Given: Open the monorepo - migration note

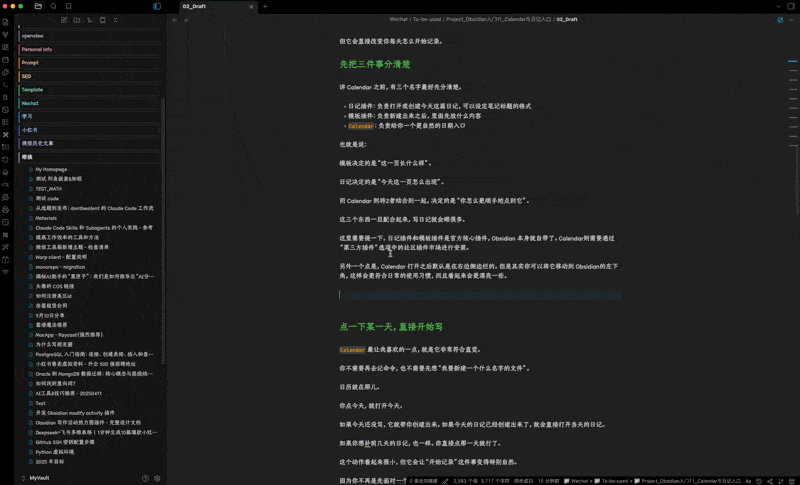Looking at the screenshot, I should coord(60,267).
